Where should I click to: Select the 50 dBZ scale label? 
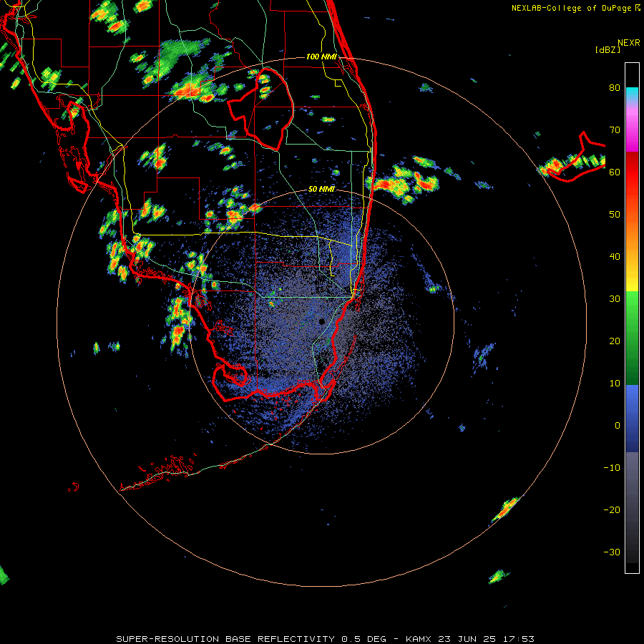click(615, 215)
